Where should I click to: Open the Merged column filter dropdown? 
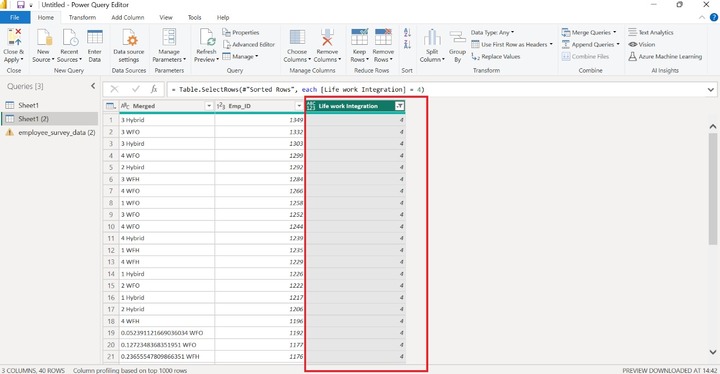click(x=208, y=106)
